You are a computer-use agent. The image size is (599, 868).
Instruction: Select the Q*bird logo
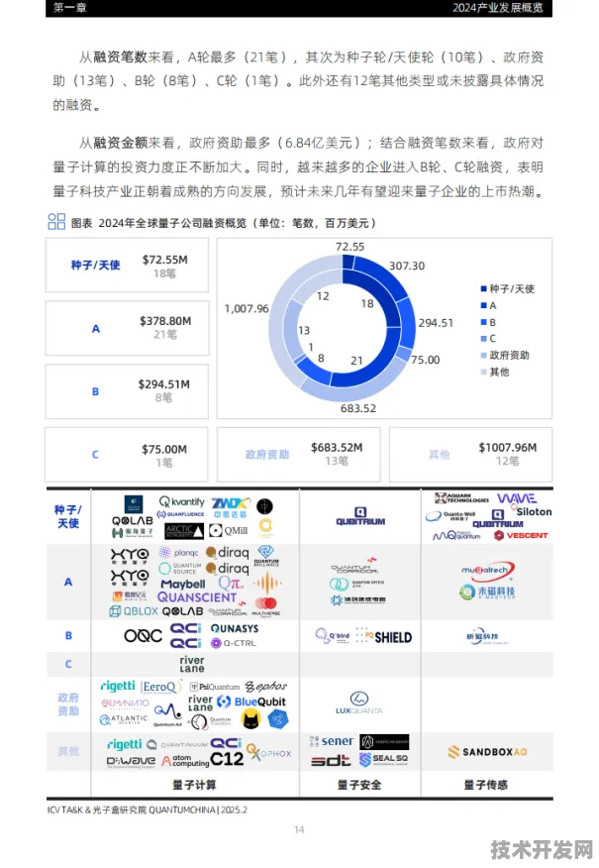pos(333,635)
